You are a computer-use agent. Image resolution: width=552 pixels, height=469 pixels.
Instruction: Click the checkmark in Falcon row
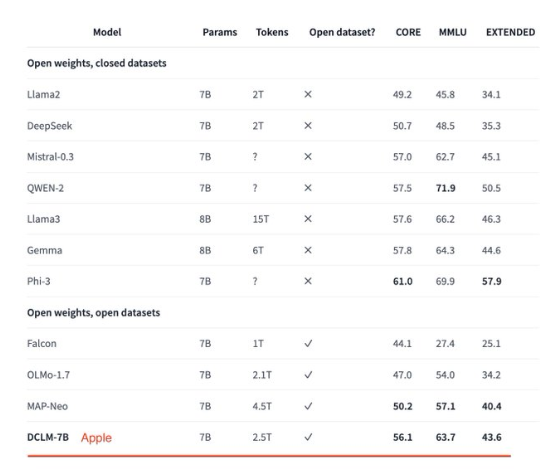tap(308, 344)
